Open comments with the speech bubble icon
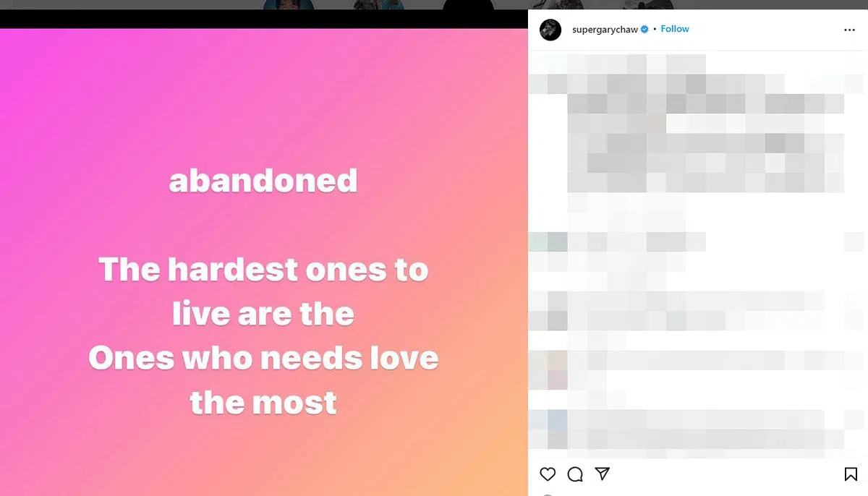Image resolution: width=868 pixels, height=496 pixels. pos(575,474)
